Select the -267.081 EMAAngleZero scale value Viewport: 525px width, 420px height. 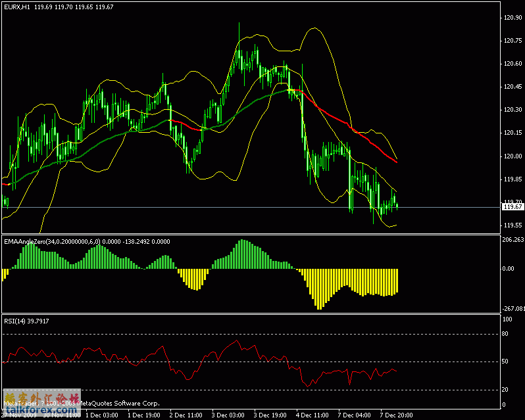(x=512, y=309)
